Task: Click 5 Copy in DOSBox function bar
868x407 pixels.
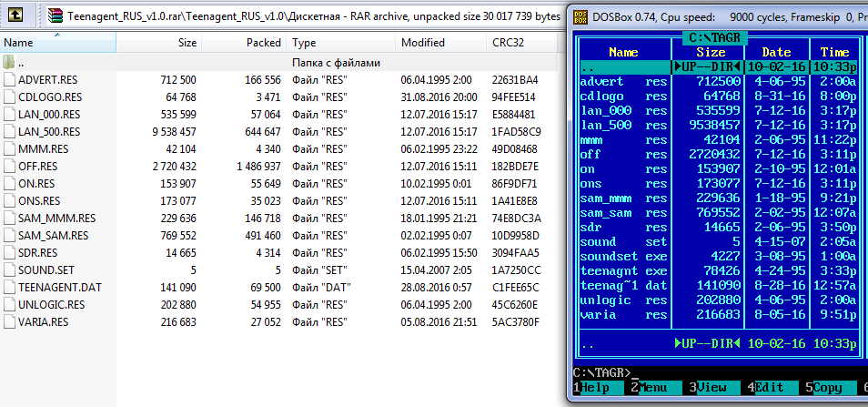Action: point(832,388)
